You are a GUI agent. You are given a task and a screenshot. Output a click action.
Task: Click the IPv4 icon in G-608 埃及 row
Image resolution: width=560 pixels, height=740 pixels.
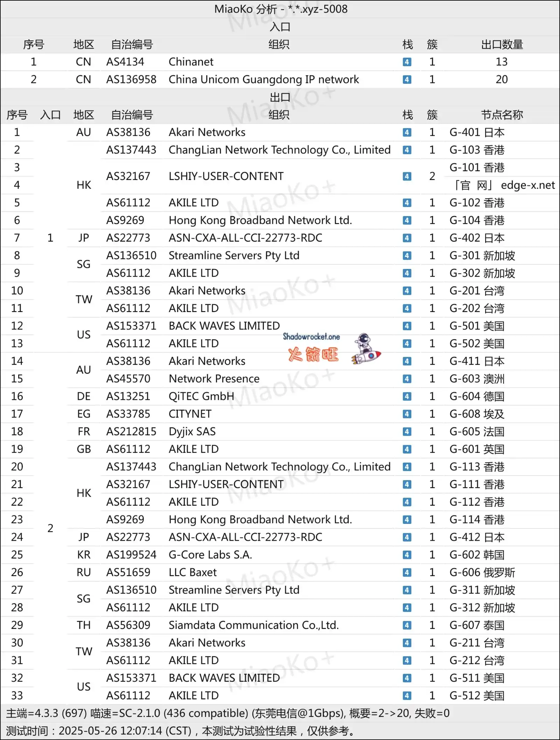point(407,414)
